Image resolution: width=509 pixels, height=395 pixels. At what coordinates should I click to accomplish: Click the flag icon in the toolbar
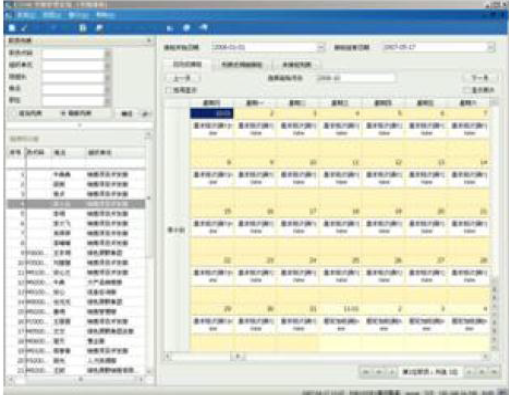coord(99,28)
